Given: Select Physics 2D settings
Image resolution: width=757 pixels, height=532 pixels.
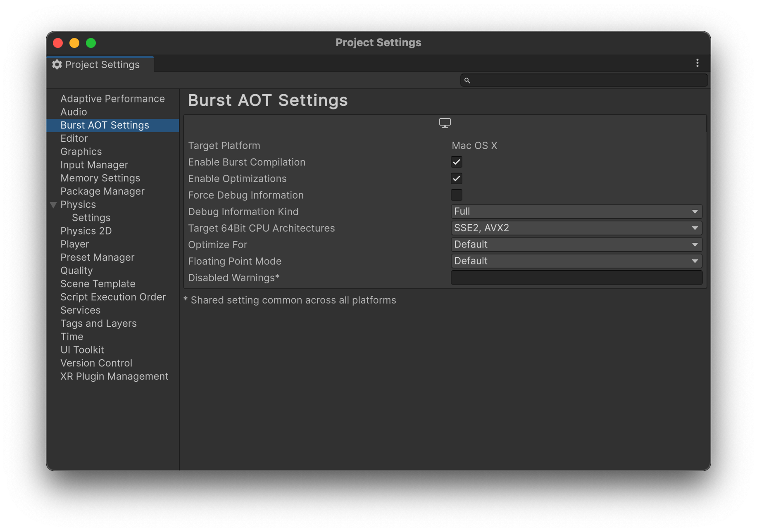Looking at the screenshot, I should (x=86, y=230).
